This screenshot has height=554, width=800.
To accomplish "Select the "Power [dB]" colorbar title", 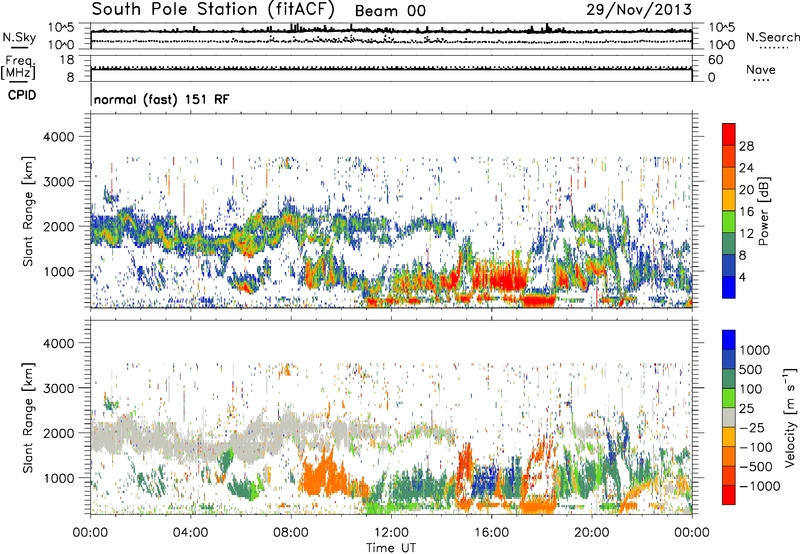I will [x=763, y=211].
